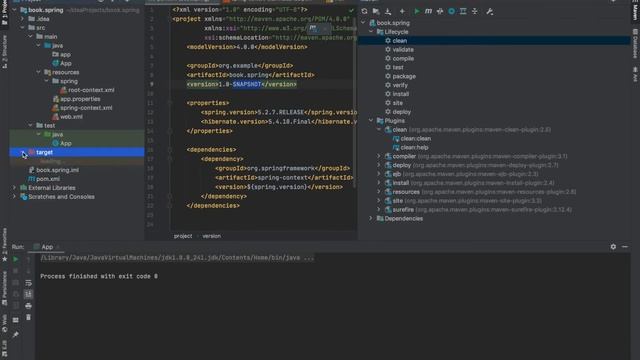640x360 pixels.
Task: Open Favorites star side tab
Action: pyautogui.click(x=4, y=245)
